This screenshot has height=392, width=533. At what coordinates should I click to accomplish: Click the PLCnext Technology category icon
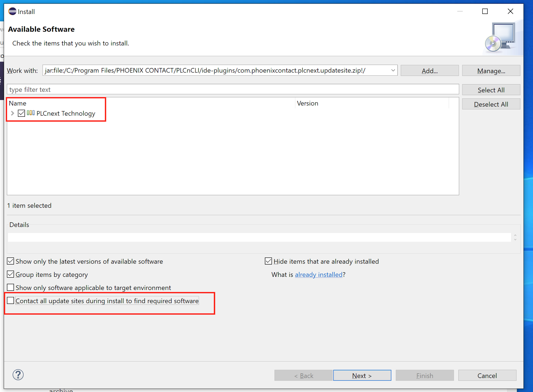coord(31,113)
